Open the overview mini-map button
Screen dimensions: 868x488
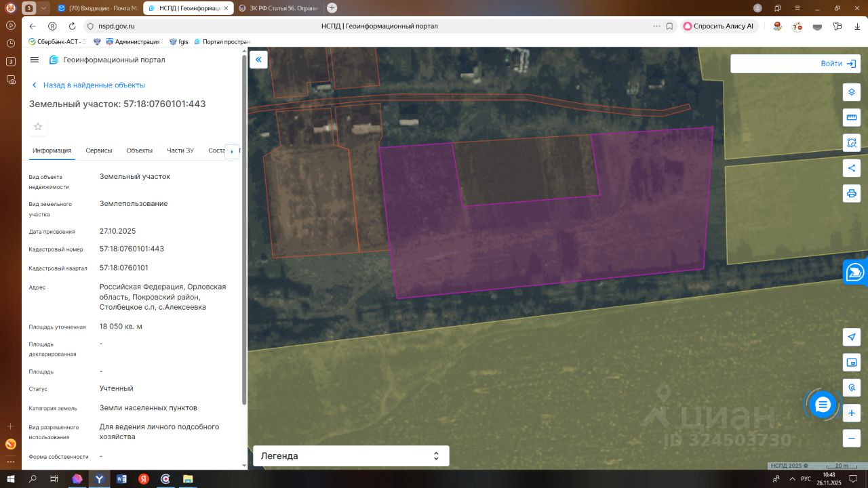(x=852, y=362)
